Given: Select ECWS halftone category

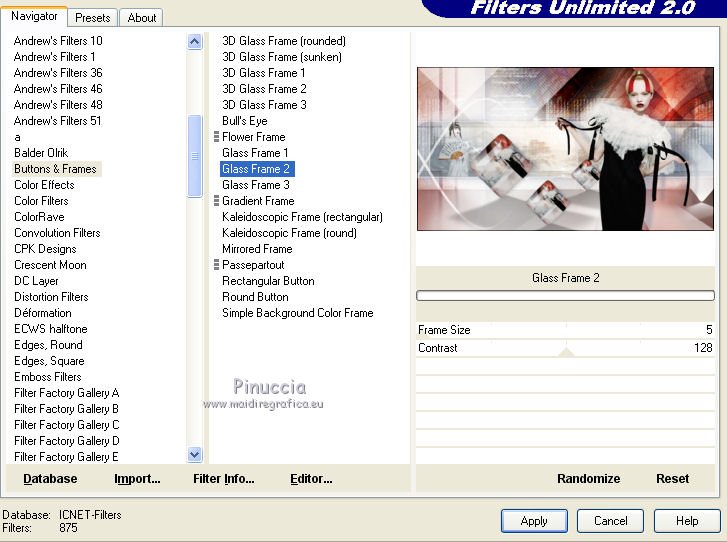Looking at the screenshot, I should (51, 329).
